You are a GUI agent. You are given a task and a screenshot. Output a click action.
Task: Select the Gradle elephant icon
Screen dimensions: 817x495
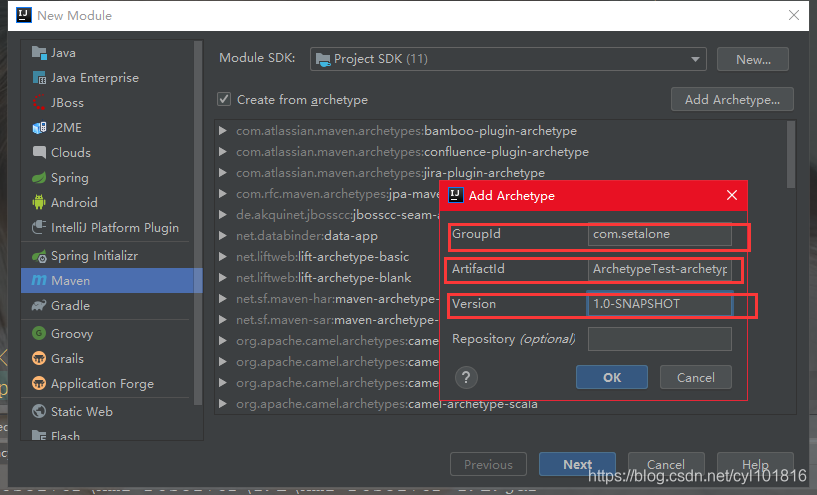click(39, 305)
